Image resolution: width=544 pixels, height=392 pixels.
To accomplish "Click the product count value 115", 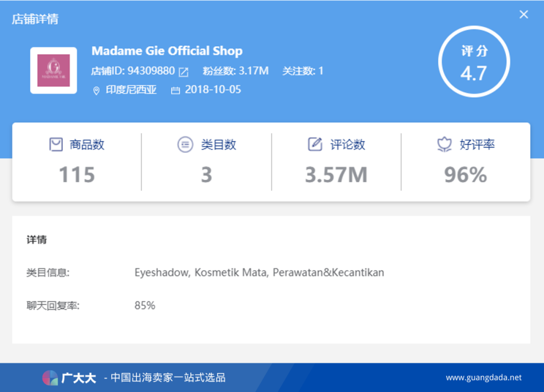I will [77, 174].
